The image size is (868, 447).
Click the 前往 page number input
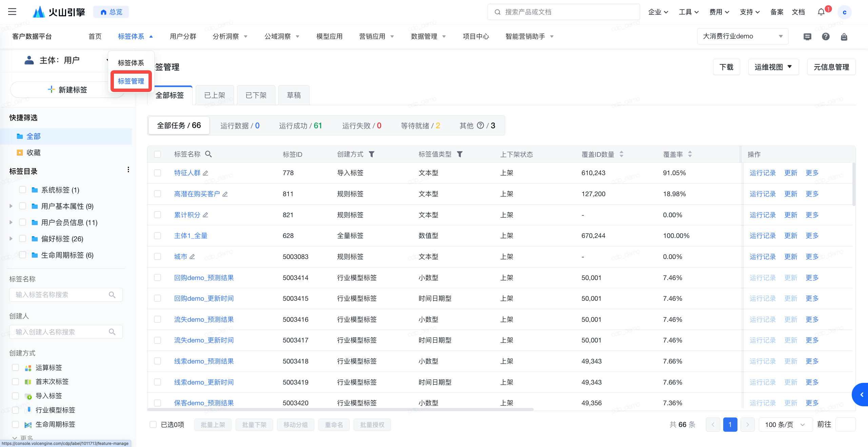(x=846, y=425)
